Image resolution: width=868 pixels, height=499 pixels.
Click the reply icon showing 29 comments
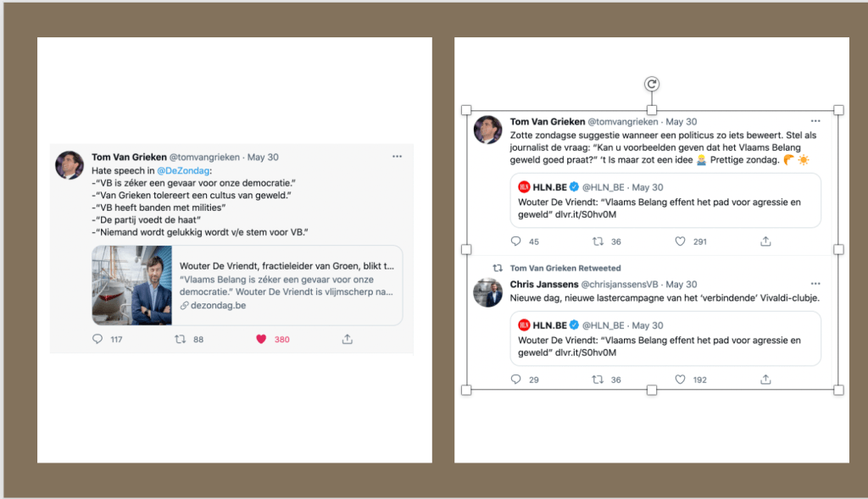pos(516,380)
